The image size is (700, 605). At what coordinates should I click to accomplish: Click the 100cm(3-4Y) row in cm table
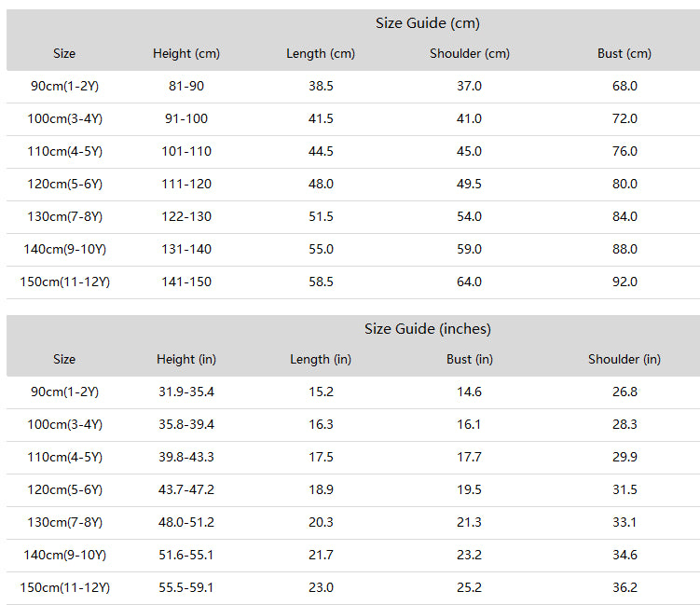(x=353, y=118)
